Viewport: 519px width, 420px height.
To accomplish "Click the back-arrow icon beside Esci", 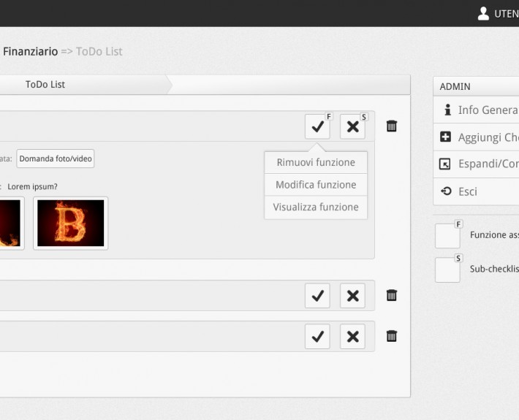I will tap(446, 191).
